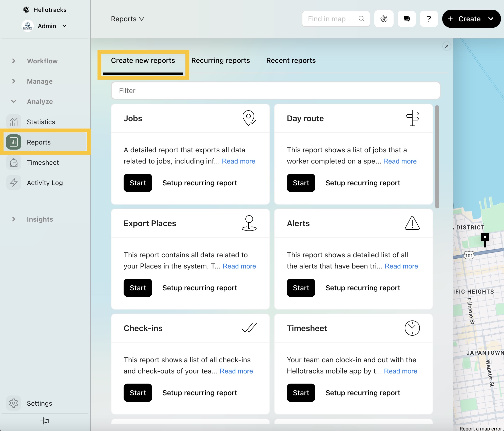Click Read more in Alerts card
Screen dimensions: 504x431
[x=401, y=266]
